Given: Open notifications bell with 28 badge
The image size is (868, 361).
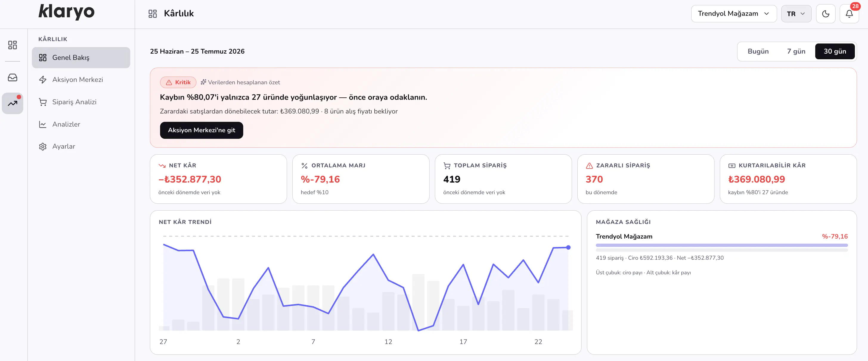Looking at the screenshot, I should (849, 14).
